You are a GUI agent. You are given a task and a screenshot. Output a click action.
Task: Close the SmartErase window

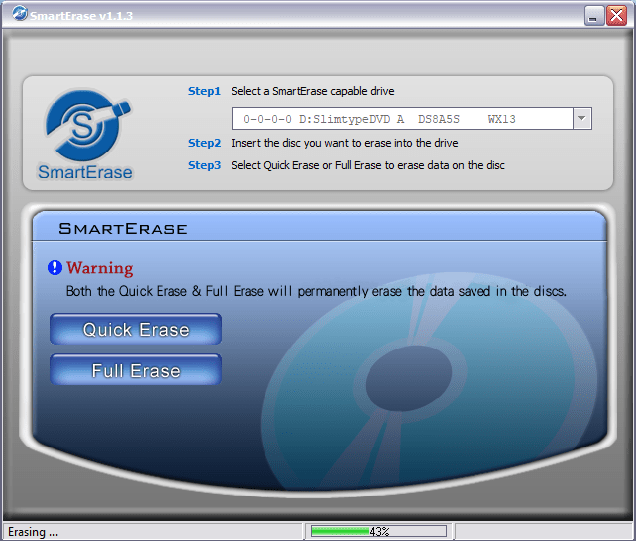tap(616, 16)
